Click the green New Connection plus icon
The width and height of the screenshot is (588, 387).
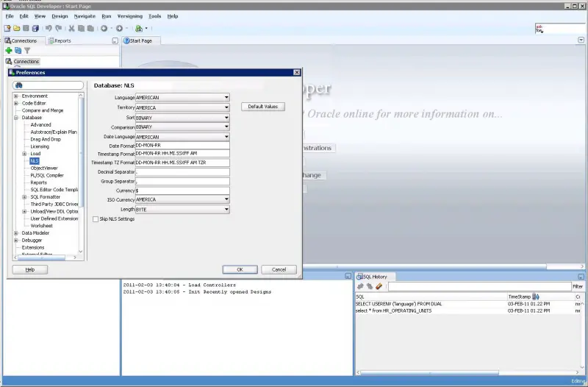9,50
